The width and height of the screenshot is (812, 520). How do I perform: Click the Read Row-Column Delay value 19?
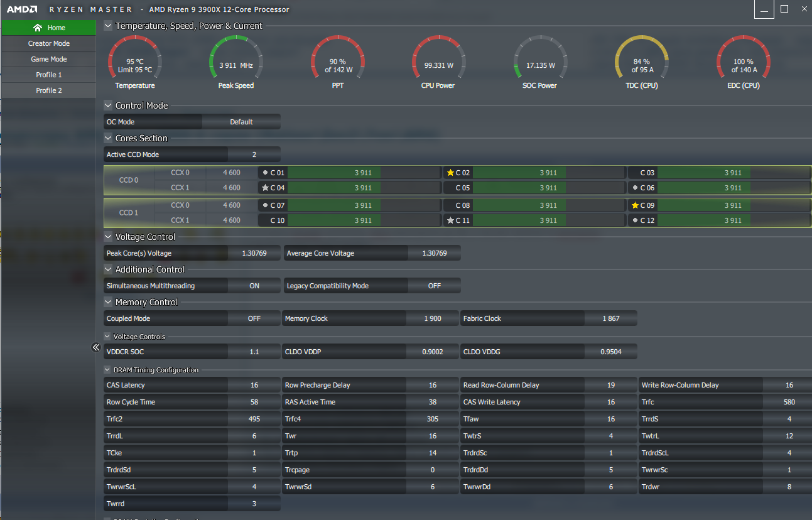611,385
